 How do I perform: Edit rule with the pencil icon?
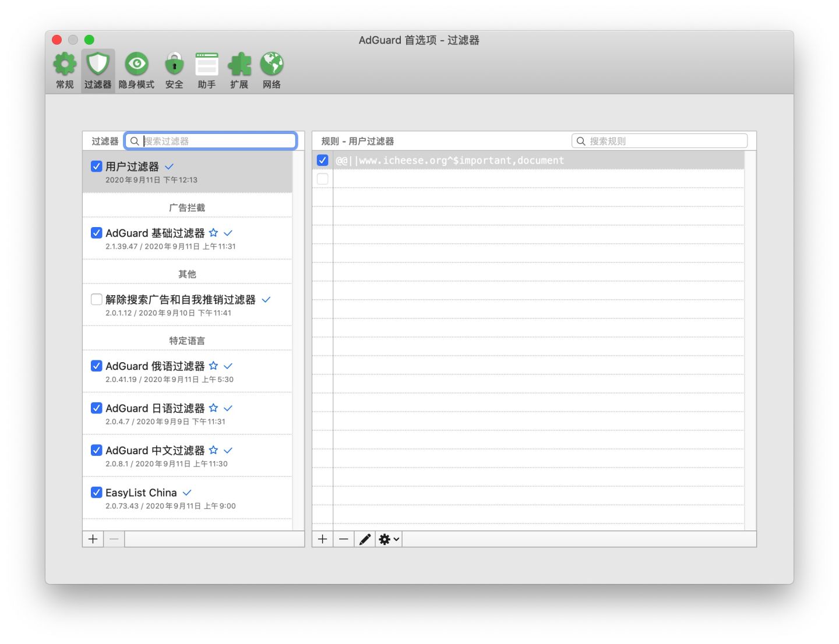pos(365,539)
